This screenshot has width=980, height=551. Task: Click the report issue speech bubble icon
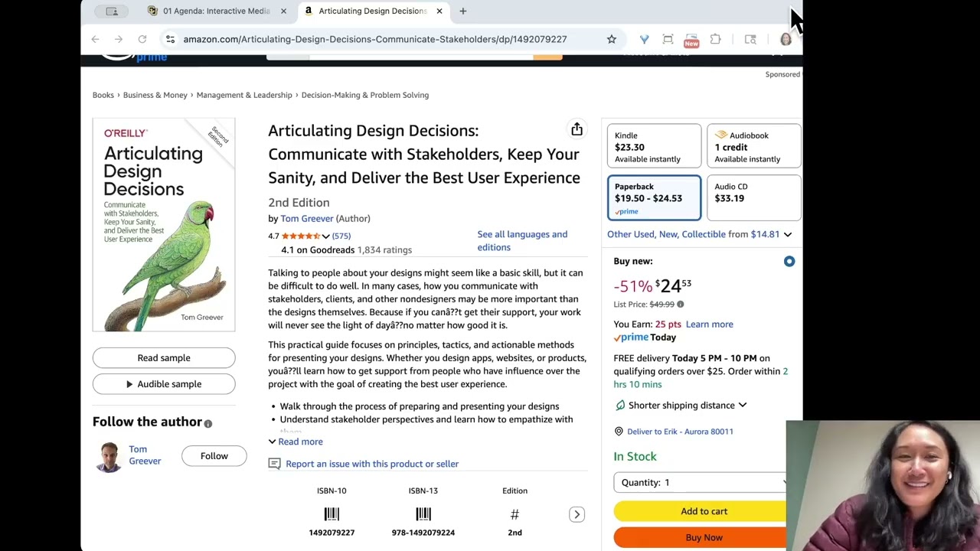coord(274,464)
